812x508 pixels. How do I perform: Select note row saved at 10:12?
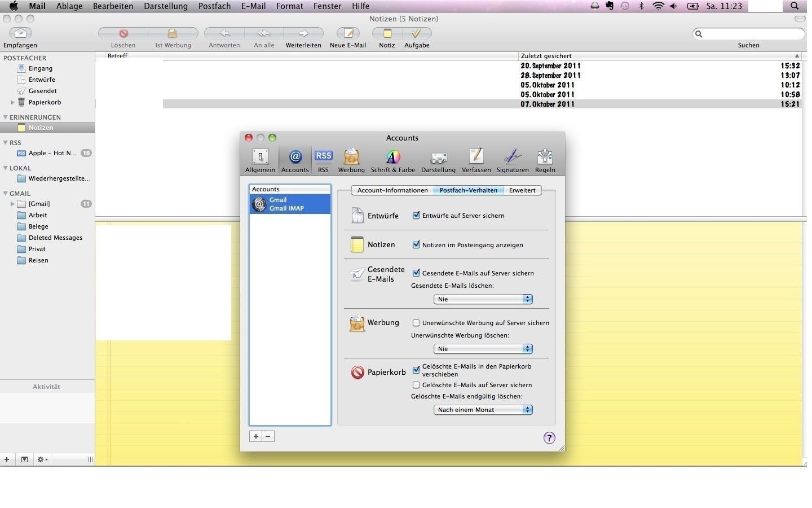pos(448,85)
